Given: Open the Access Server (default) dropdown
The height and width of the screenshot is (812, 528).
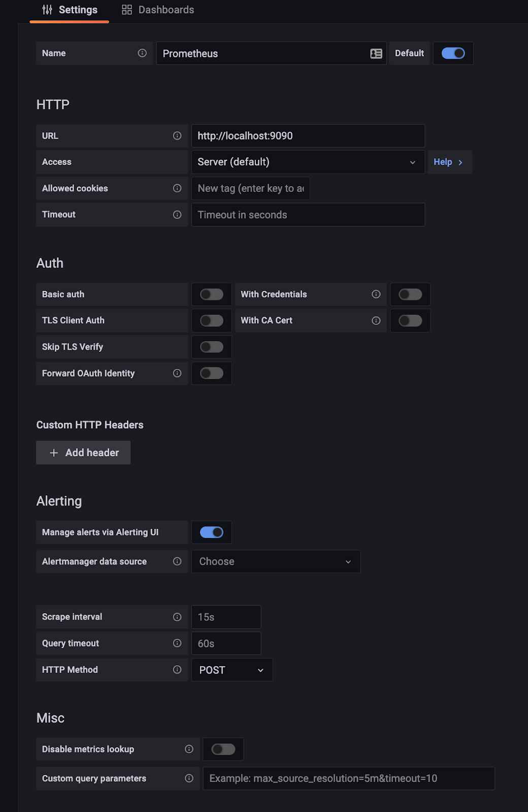Looking at the screenshot, I should [308, 162].
